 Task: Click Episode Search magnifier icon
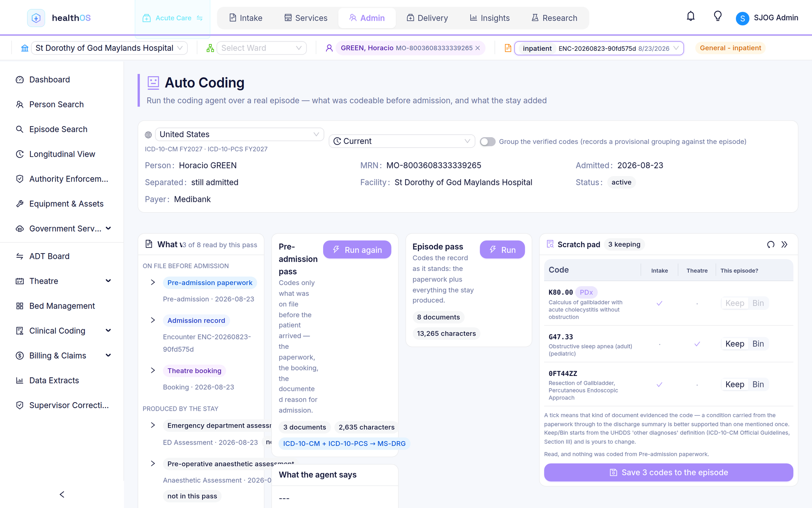coord(19,129)
